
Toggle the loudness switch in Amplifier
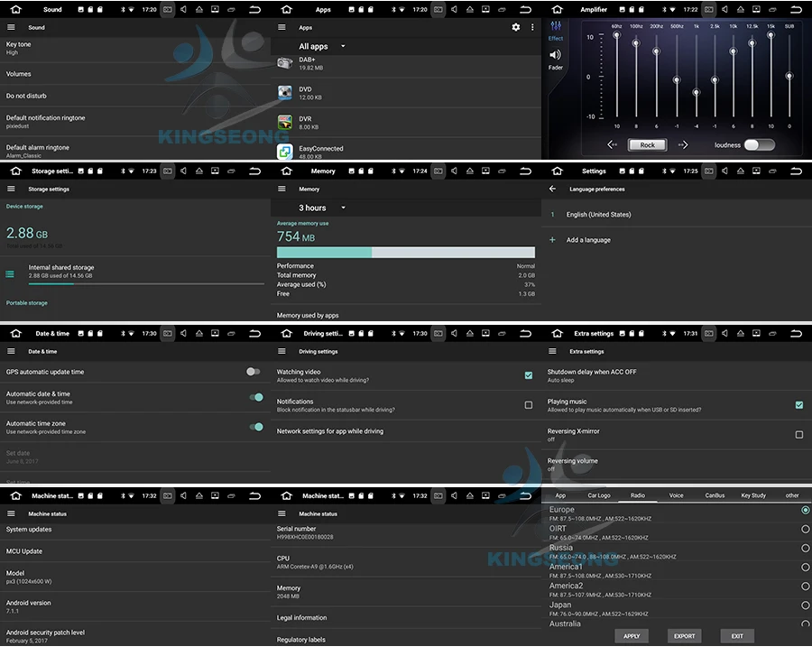(x=759, y=145)
